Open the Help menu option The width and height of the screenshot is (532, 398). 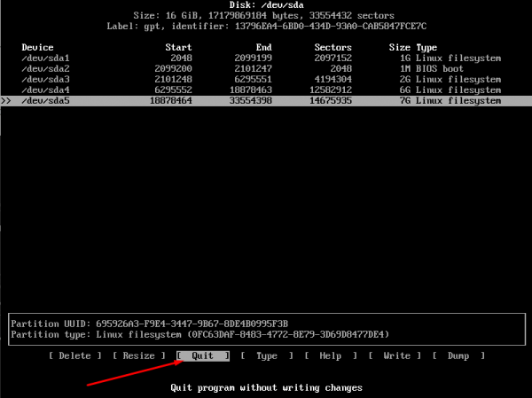(x=331, y=355)
